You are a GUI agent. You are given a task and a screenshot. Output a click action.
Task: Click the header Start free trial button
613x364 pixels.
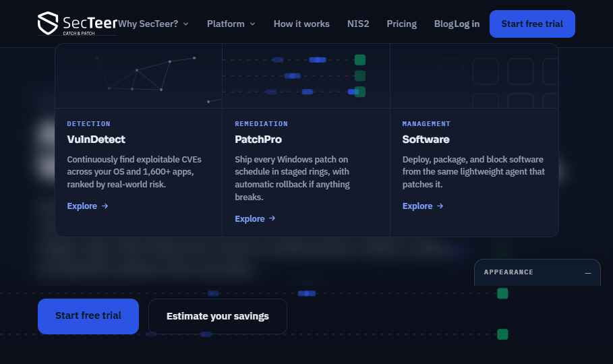532,24
